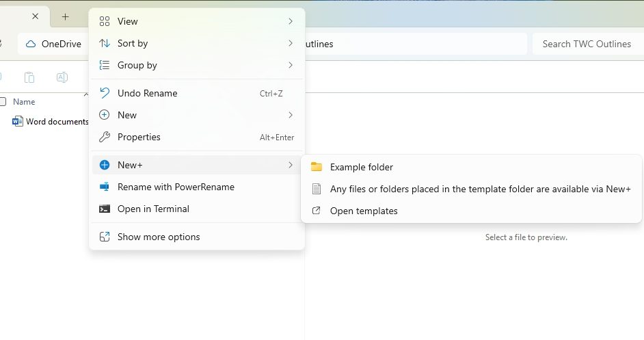Close the current File Explorer tab
Screen dimensions: 644x340
coord(36,16)
